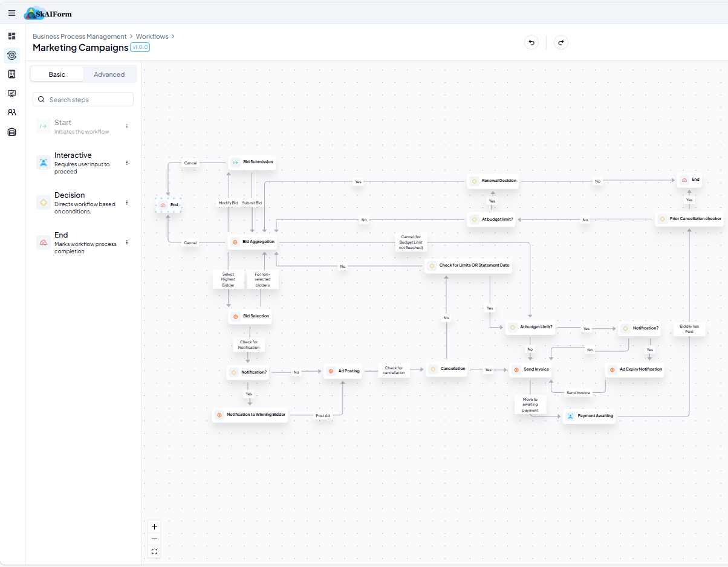
Task: Open the drag handle menu on Start step
Action: pos(127,126)
